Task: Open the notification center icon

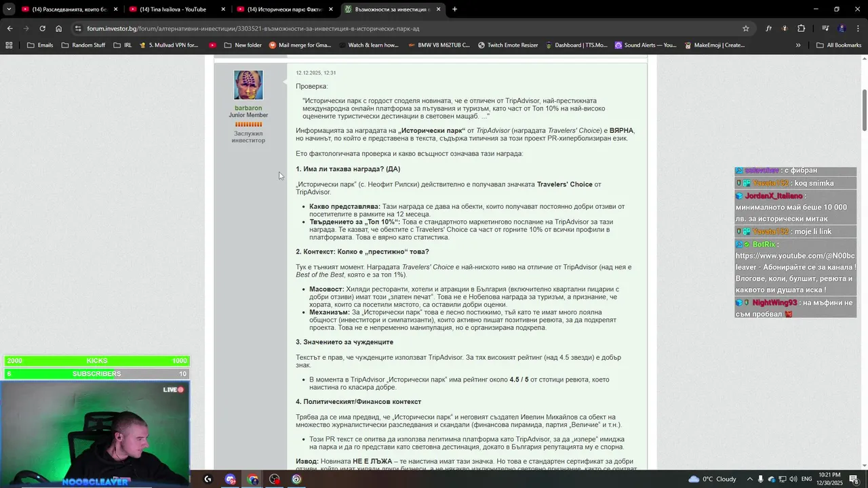Action: 854,479
